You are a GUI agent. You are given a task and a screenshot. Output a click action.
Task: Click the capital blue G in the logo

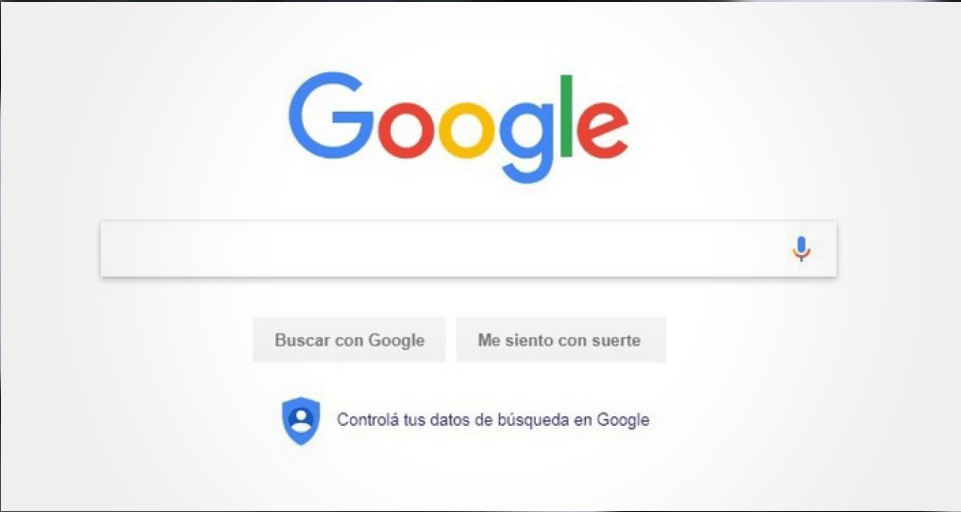point(330,115)
